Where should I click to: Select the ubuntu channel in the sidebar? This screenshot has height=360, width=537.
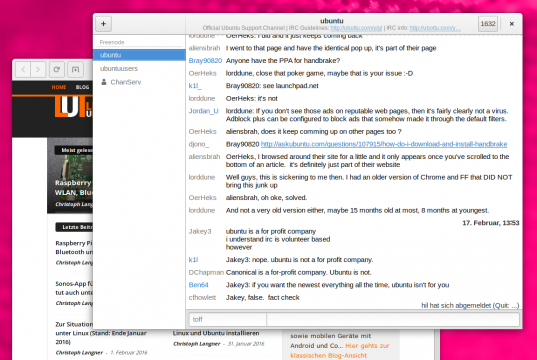tap(139, 55)
